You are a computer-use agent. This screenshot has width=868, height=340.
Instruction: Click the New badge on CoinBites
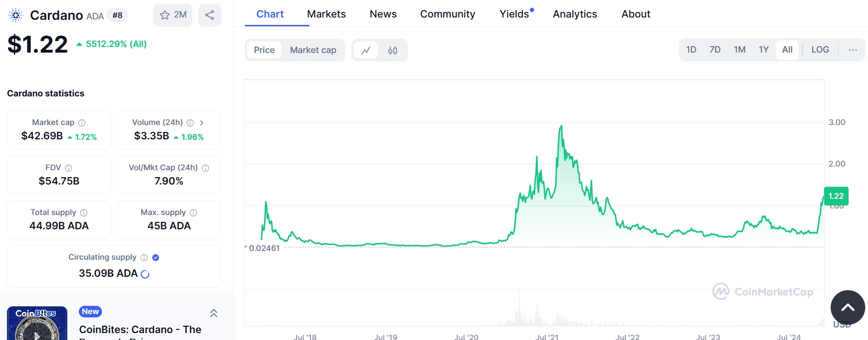[90, 311]
